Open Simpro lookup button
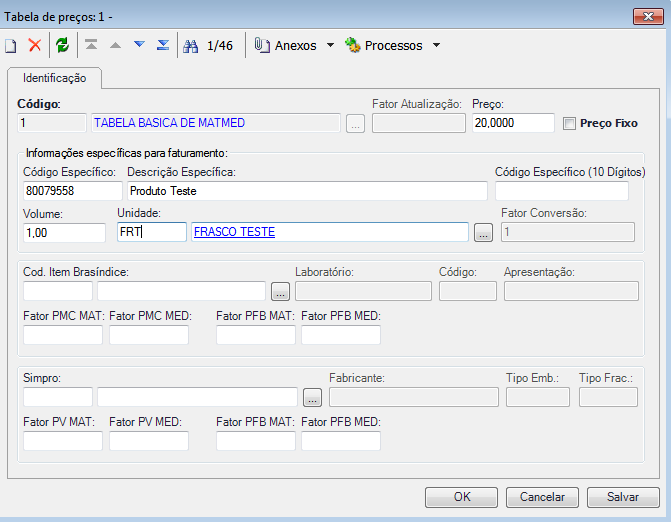This screenshot has height=522, width=671. coord(312,397)
